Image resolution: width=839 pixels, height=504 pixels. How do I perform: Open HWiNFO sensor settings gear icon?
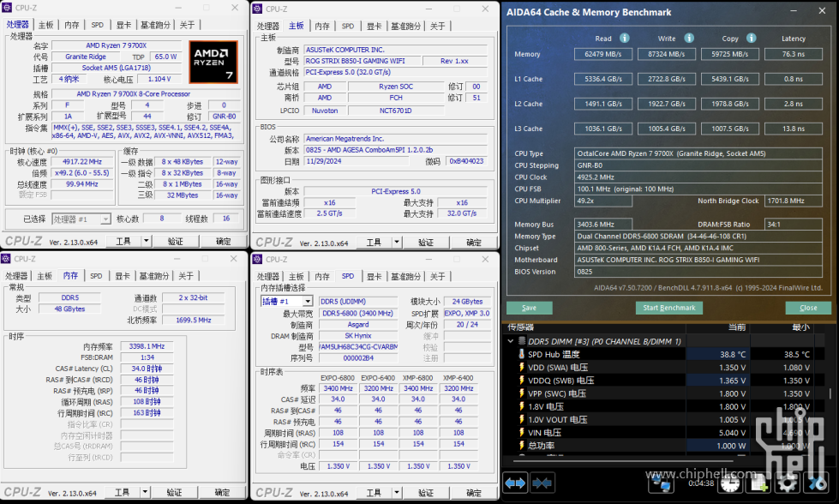(787, 483)
